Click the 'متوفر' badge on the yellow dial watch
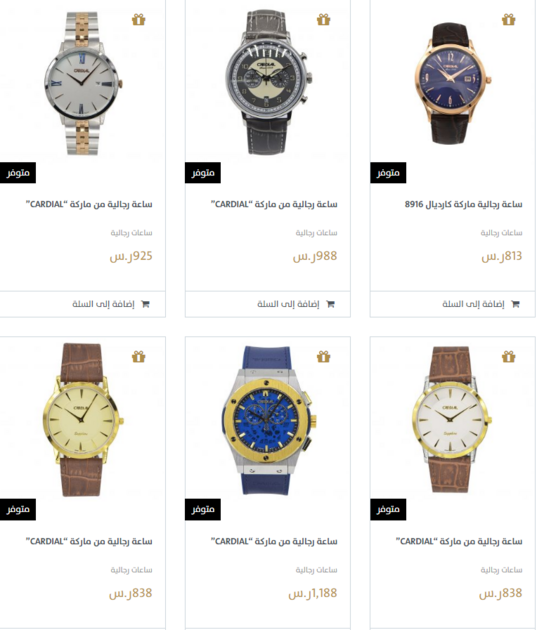 pyautogui.click(x=18, y=509)
